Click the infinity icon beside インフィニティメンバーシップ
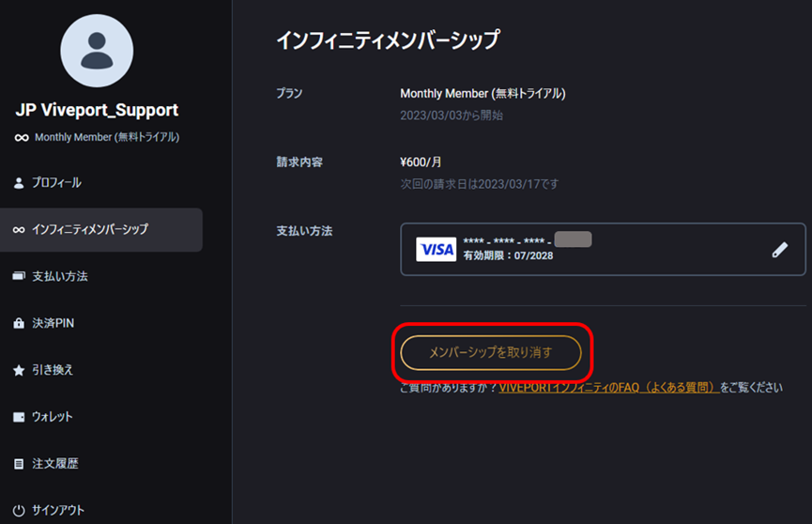Viewport: 812px width, 524px height. pos(19,229)
